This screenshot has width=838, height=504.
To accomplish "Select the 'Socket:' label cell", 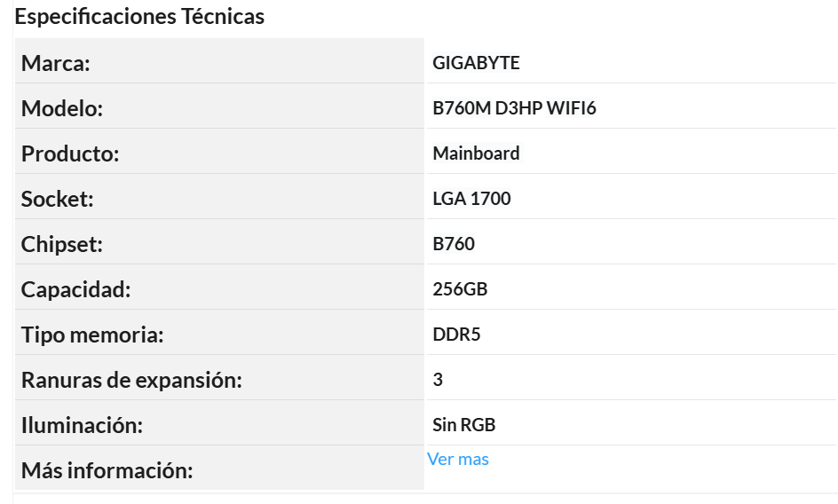I will (x=219, y=197).
